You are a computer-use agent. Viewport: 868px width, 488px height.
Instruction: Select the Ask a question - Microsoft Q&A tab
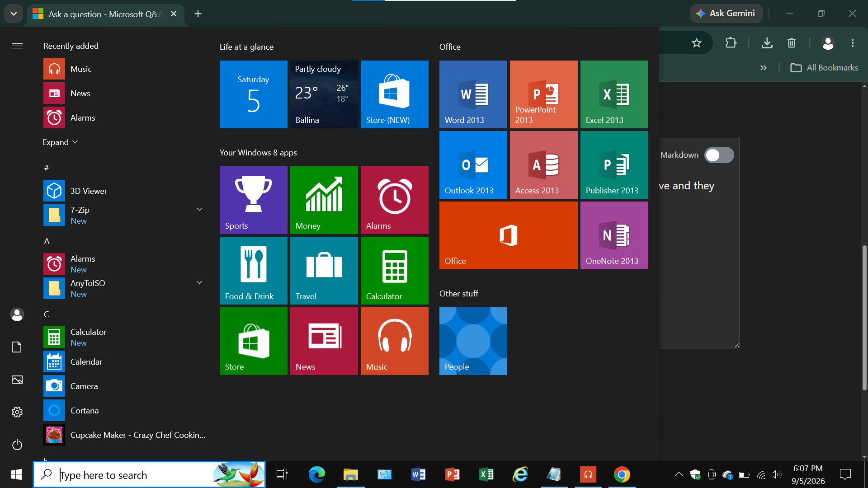106,14
